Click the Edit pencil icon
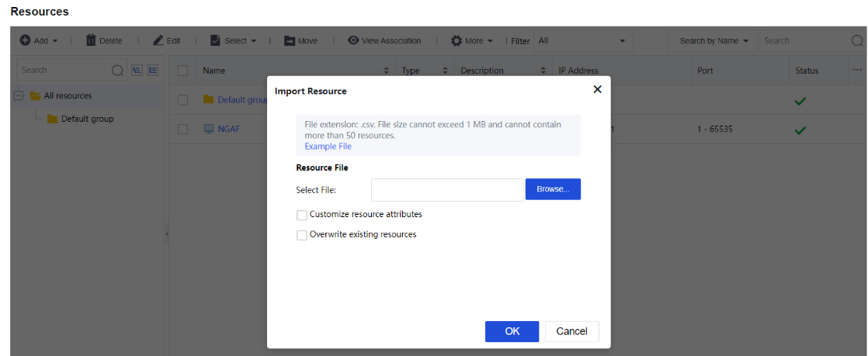 pos(158,41)
